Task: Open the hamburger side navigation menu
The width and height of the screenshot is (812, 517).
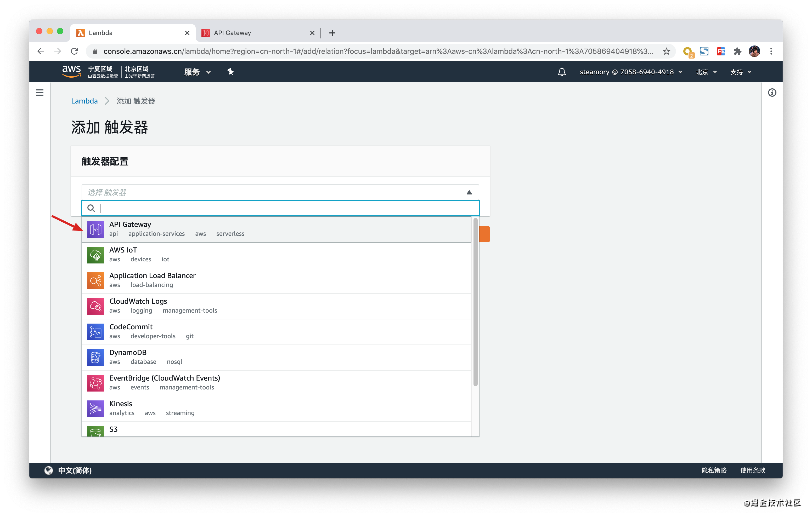Action: (x=40, y=92)
